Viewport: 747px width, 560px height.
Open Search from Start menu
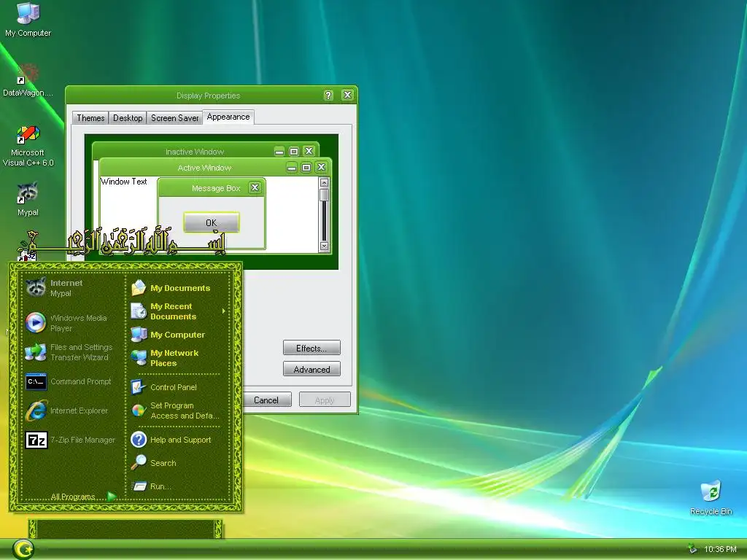point(178,463)
